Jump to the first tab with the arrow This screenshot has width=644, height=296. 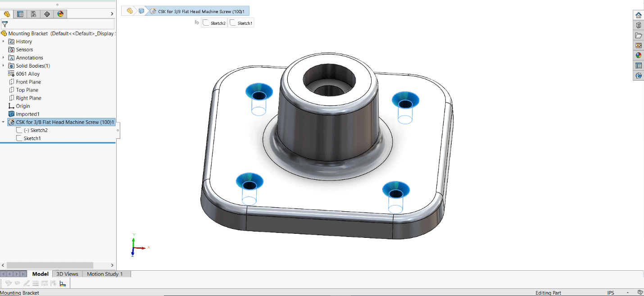click(4, 274)
